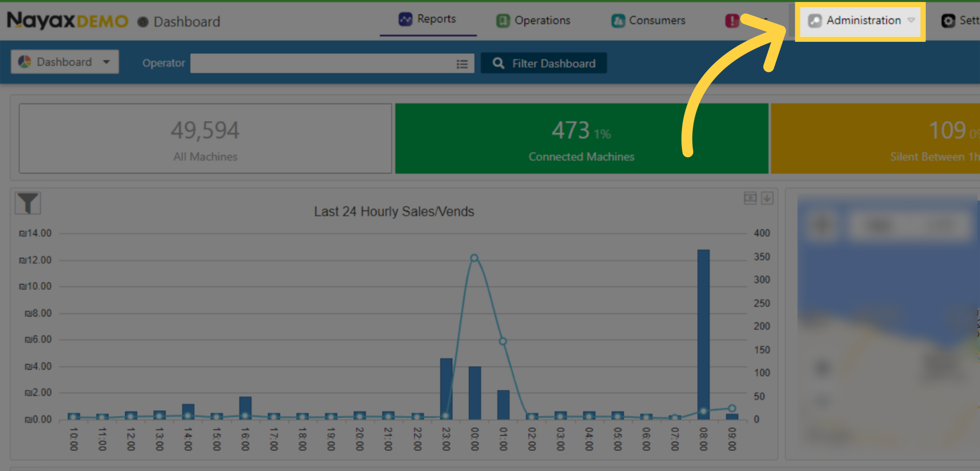Click the 08:00 tall sales bar

click(x=703, y=334)
